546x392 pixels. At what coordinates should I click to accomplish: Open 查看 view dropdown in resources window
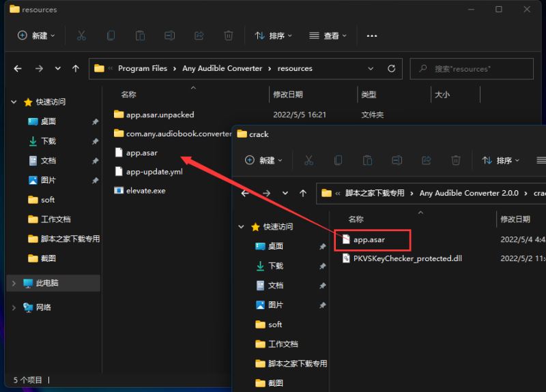pyautogui.click(x=328, y=35)
